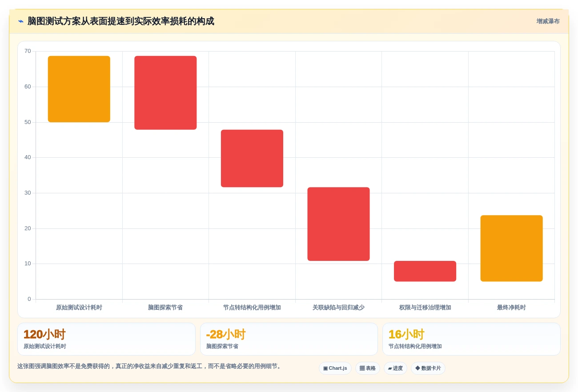Click the footnote text beginning 这张图强调脑图效率

pos(149,366)
